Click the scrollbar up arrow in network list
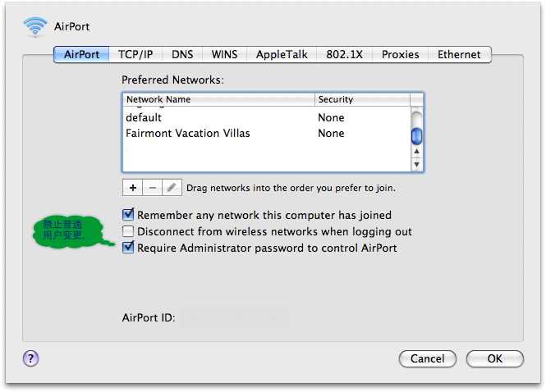Screen dimensions: 546x392 tap(416, 151)
